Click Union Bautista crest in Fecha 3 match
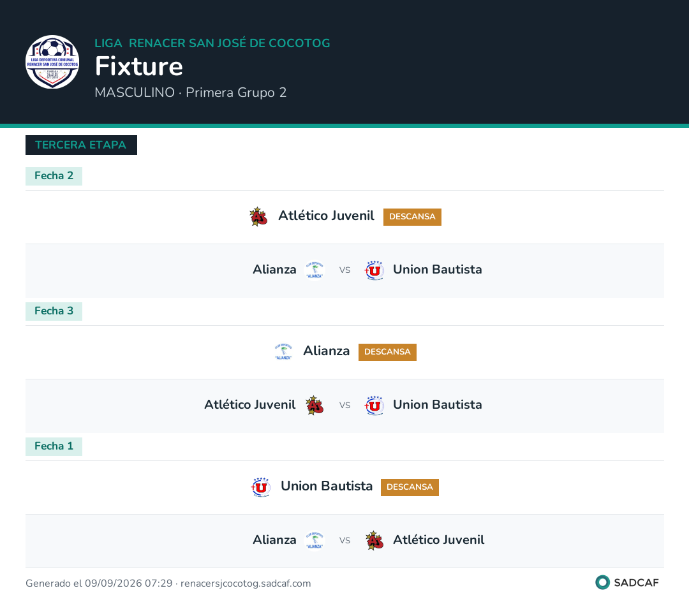 374,406
